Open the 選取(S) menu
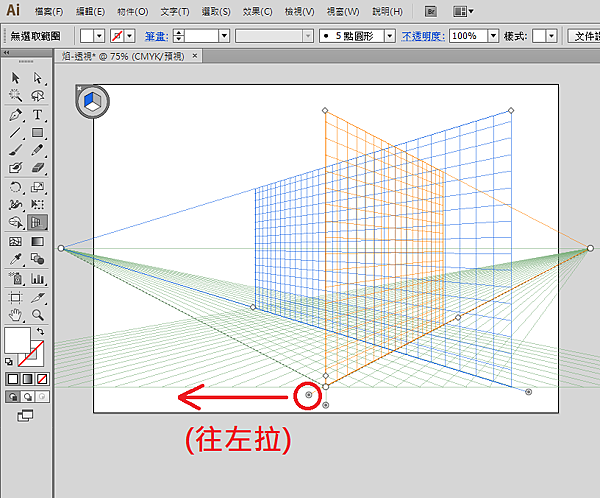Image resolution: width=600 pixels, height=498 pixels. pos(216,12)
